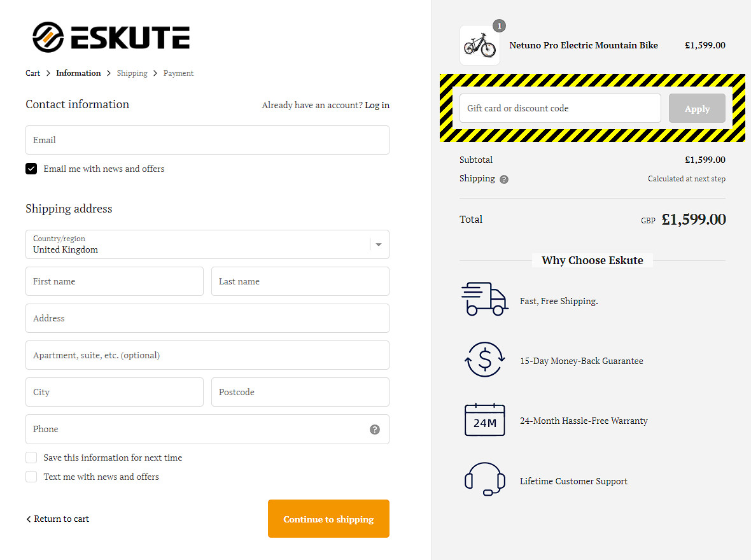
Task: Click the money-back guarantee dollar icon
Action: [485, 360]
